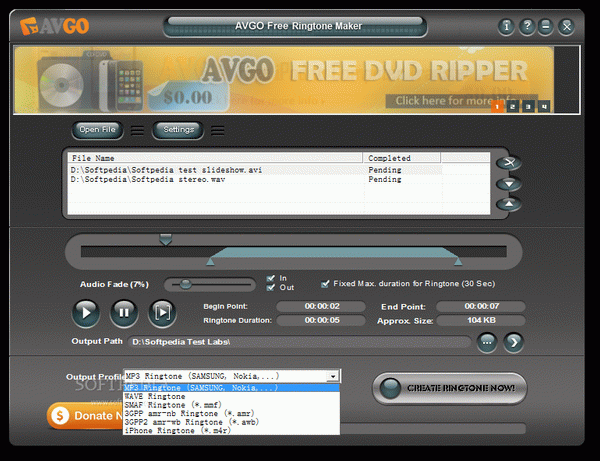Minimize the AVGO window
Viewport: 600px width, 461px height.
pyautogui.click(x=546, y=26)
